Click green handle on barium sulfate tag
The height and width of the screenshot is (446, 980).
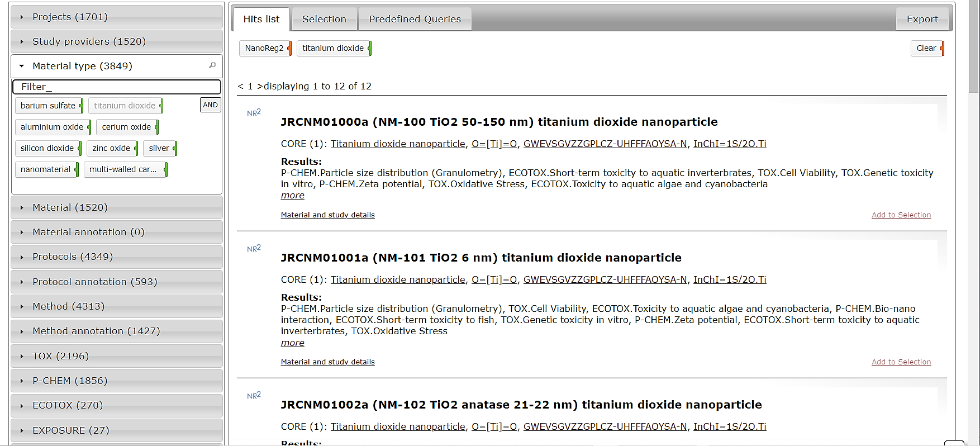pyautogui.click(x=81, y=106)
